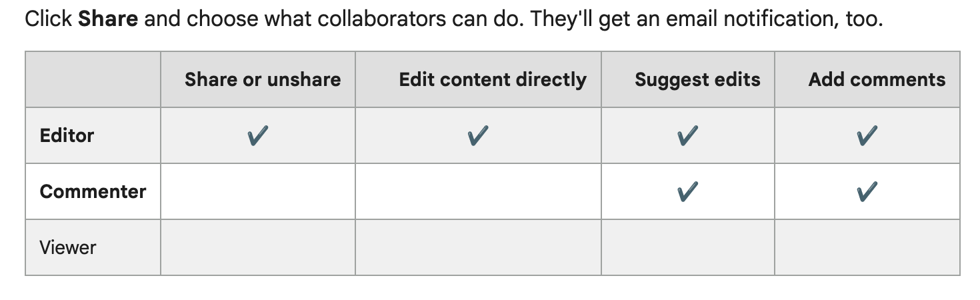Click the empty Commenter cell under Edit content directly

point(477,192)
